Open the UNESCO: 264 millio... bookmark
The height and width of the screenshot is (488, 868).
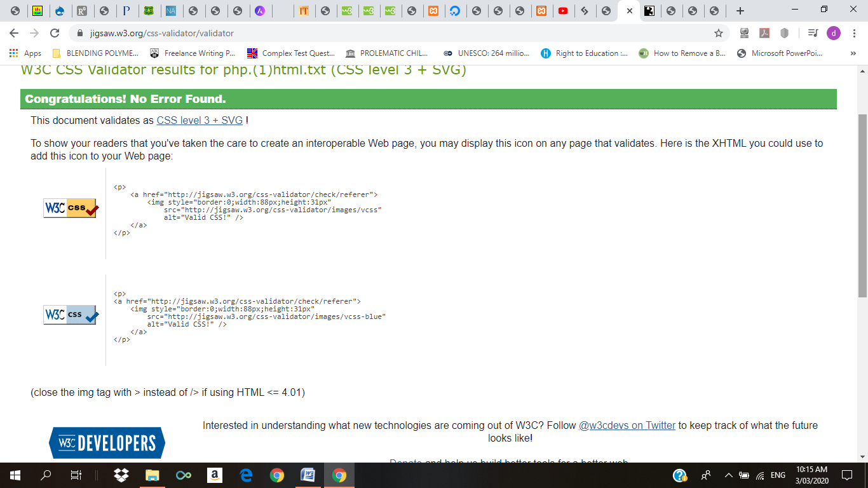coord(487,53)
